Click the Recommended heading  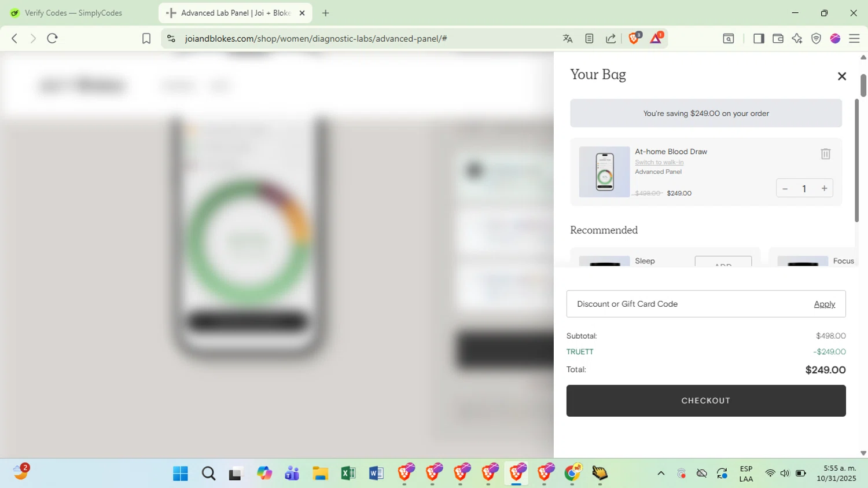[604, 230]
